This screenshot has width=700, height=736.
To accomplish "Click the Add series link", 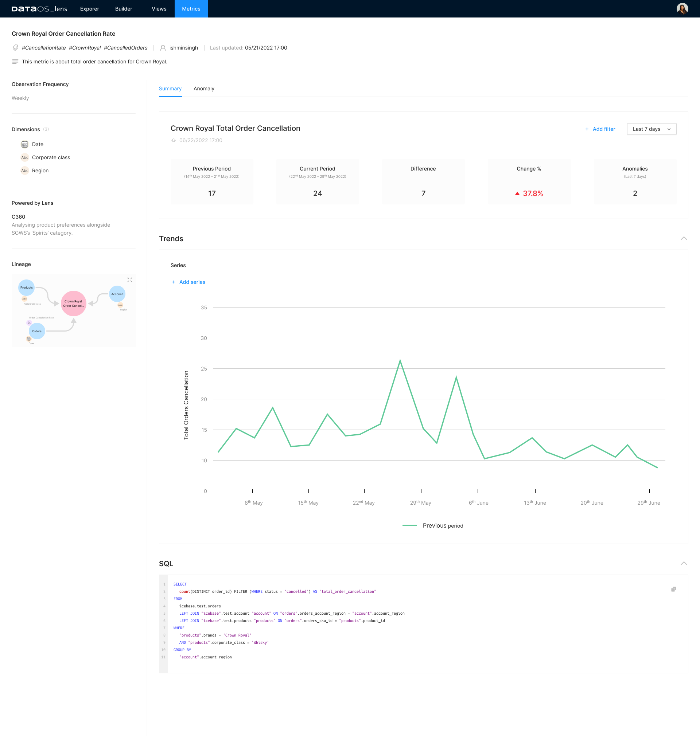I will 192,282.
